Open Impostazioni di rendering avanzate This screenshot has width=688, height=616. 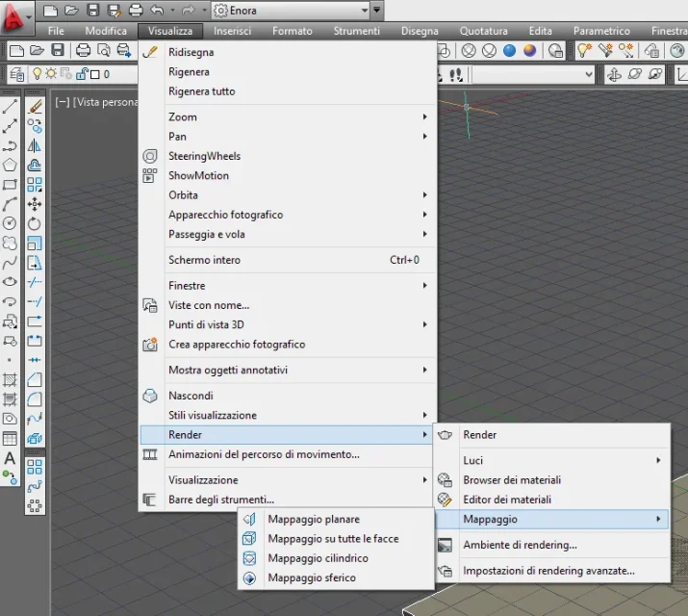tap(548, 571)
